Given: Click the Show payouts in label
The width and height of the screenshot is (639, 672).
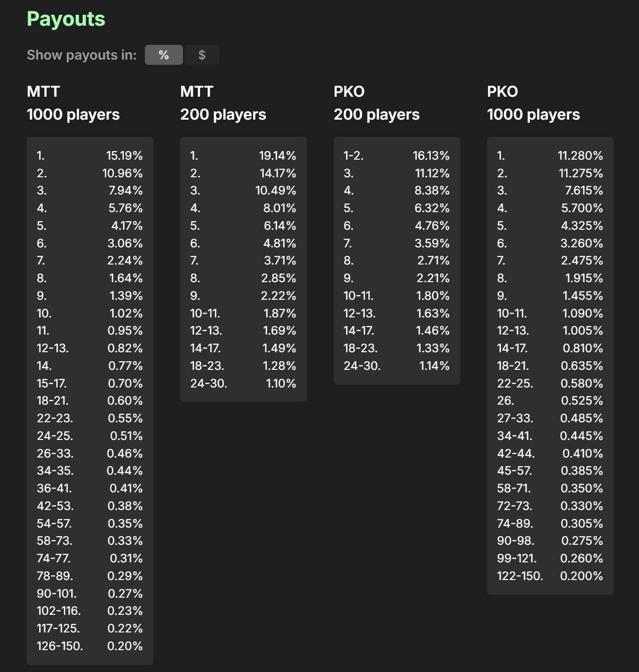Looking at the screenshot, I should 81,55.
